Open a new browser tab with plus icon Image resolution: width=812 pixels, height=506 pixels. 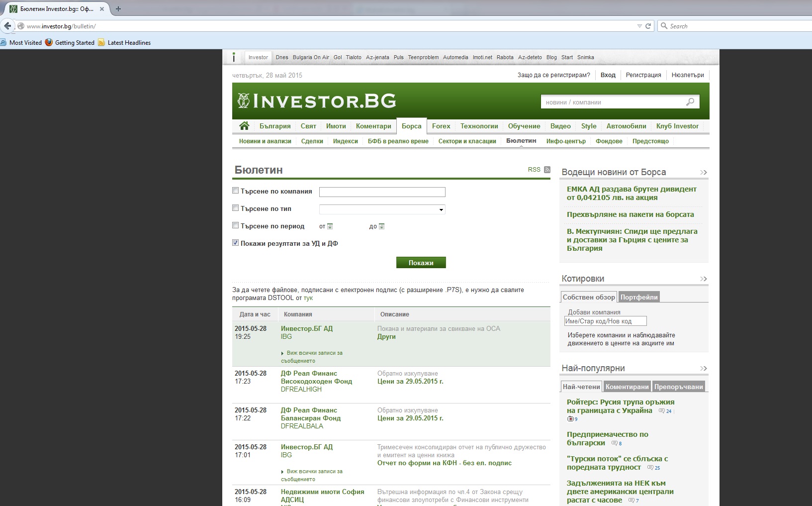118,9
